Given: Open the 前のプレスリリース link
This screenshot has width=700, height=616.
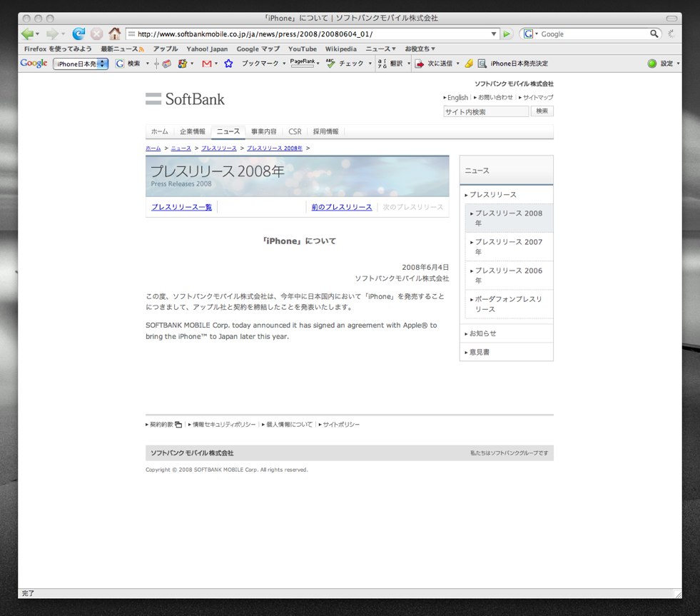Looking at the screenshot, I should click(342, 207).
